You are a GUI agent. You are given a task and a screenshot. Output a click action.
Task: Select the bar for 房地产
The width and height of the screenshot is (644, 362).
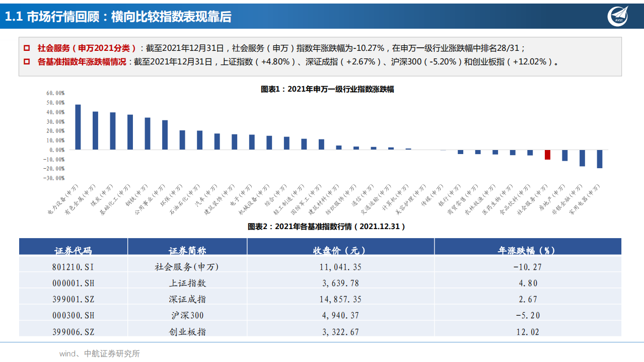[564, 156]
